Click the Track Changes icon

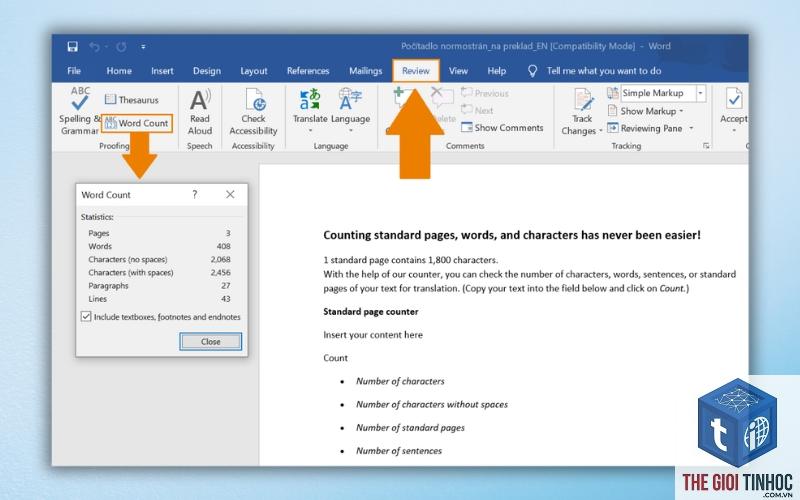pos(582,99)
